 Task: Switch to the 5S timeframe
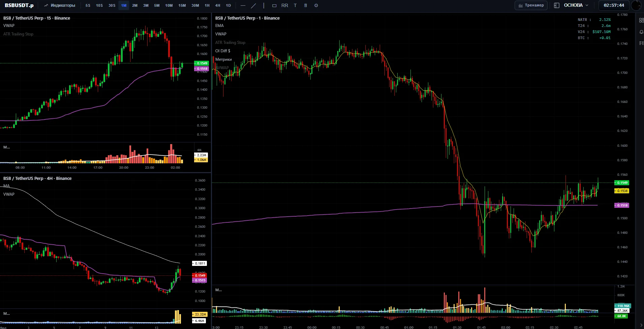point(88,5)
